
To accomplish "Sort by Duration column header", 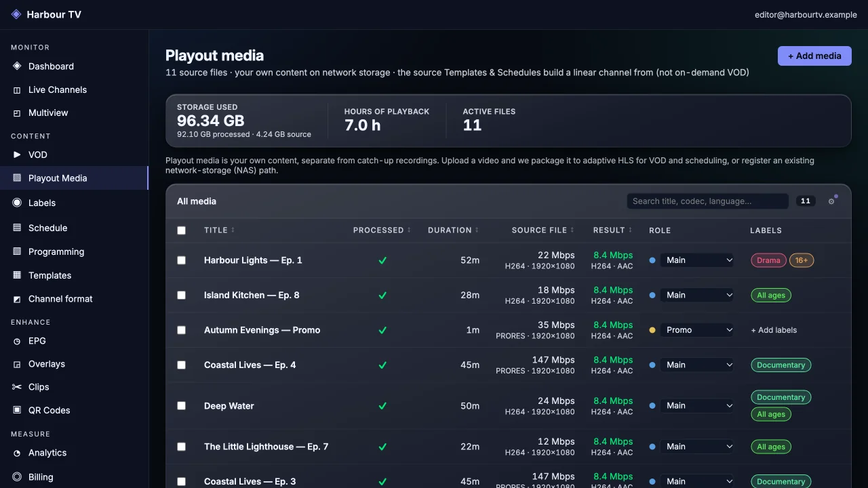I will click(453, 230).
